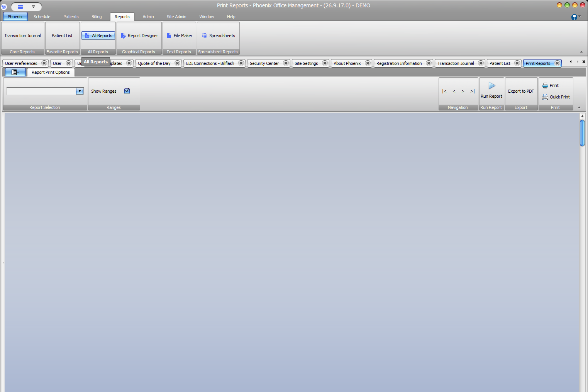The width and height of the screenshot is (588, 392).
Task: Click the vertical scrollbar thumb
Action: (x=582, y=133)
